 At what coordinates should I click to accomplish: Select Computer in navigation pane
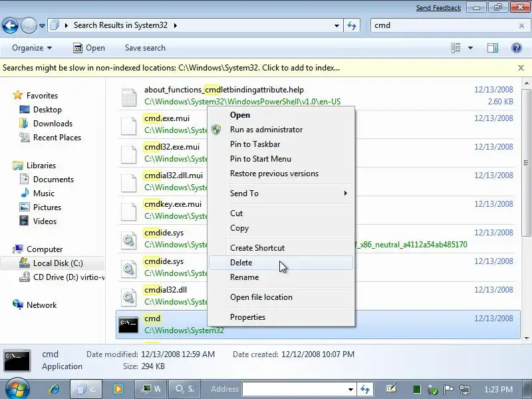click(38, 249)
